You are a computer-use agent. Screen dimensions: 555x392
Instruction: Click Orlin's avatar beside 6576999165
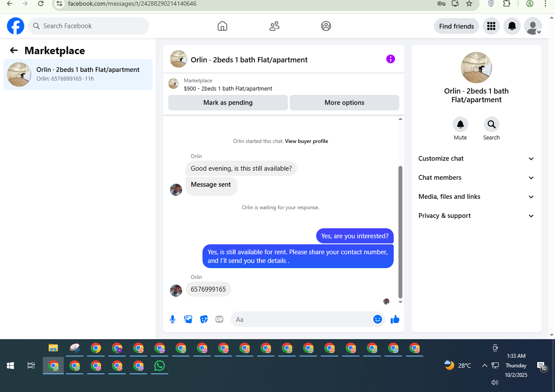click(x=176, y=290)
